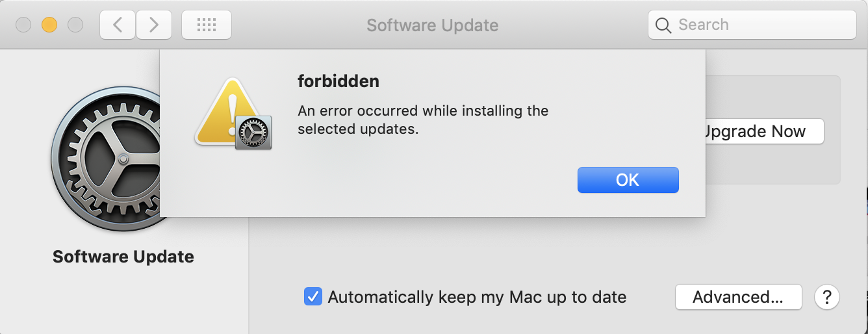Click the 'forbidden' error heading

(338, 81)
